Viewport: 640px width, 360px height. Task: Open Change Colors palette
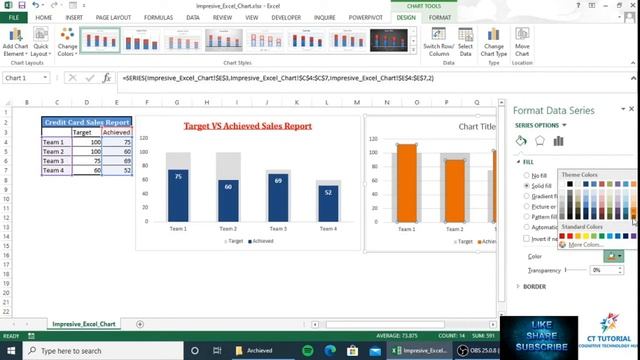67,42
